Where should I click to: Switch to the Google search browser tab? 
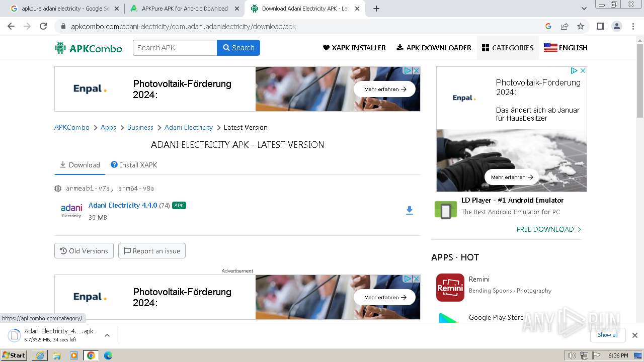64,9
